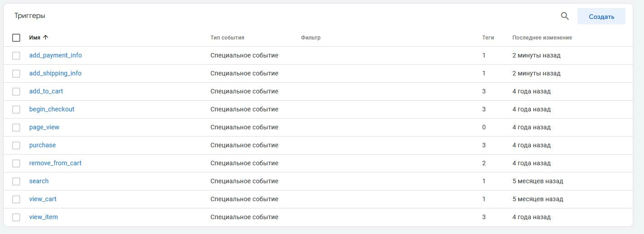Check the page_view row checkbox
644x234 pixels.
pyautogui.click(x=16, y=128)
